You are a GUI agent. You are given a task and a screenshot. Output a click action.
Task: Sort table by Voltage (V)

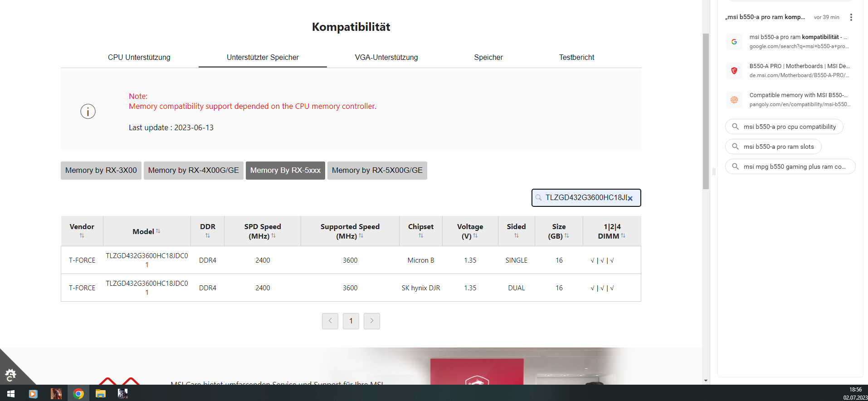pyautogui.click(x=475, y=235)
